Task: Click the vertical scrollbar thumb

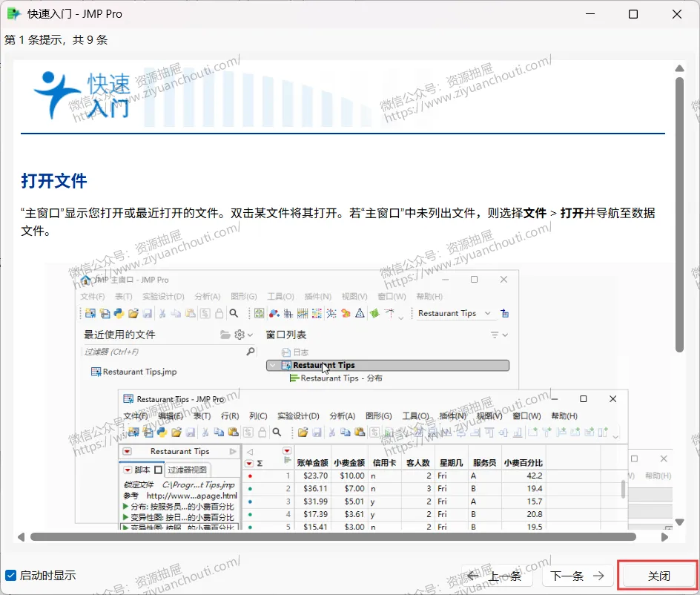Action: point(679,215)
